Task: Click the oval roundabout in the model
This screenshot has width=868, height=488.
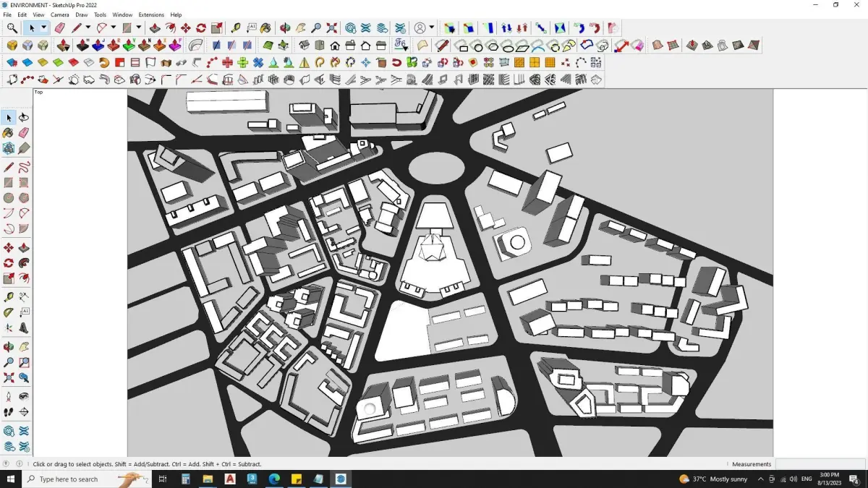Action: 436,169
